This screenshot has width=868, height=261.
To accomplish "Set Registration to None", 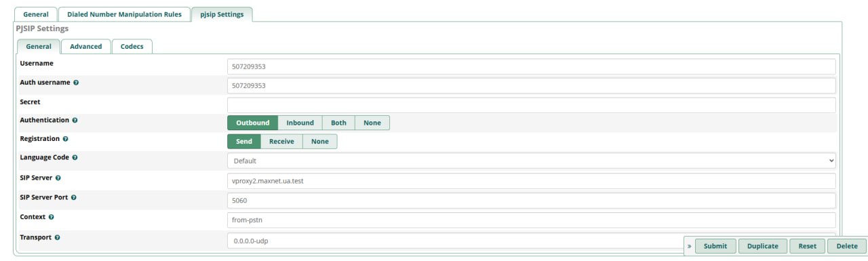I will (320, 142).
